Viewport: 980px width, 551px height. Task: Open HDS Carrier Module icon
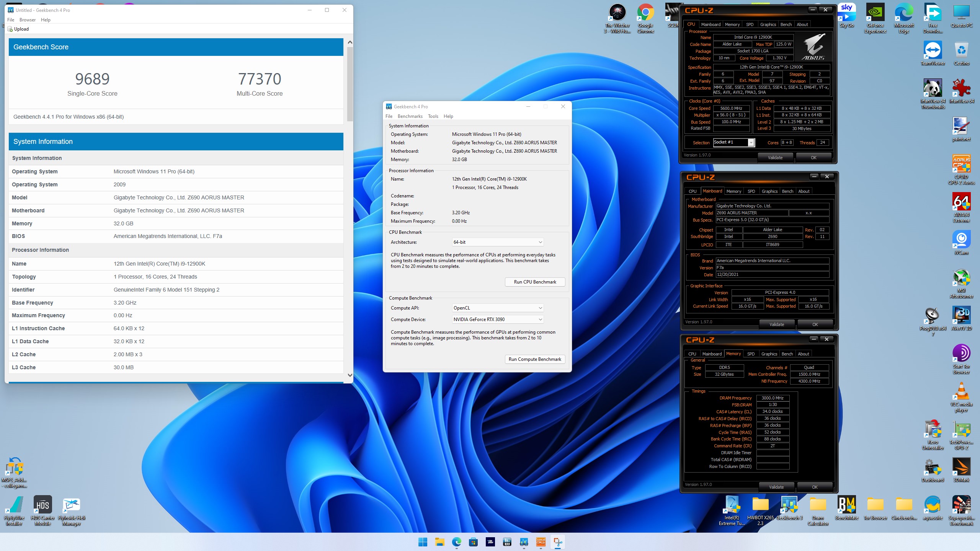point(42,510)
